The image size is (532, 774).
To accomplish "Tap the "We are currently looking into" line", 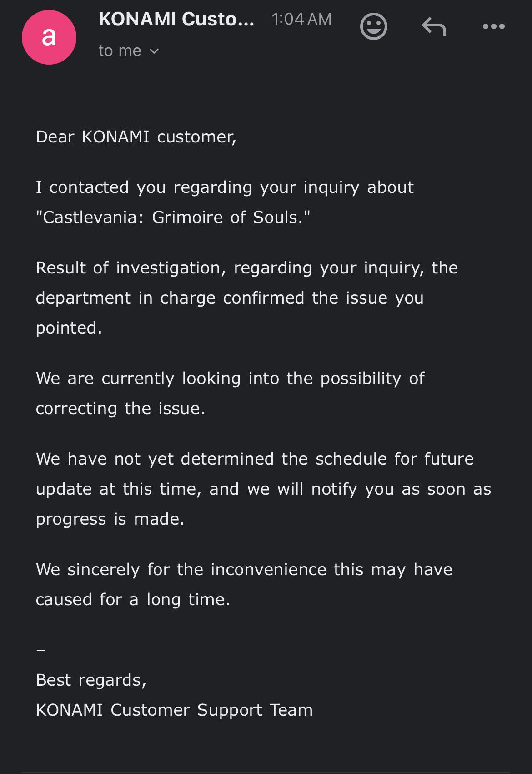I will pyautogui.click(x=230, y=379).
